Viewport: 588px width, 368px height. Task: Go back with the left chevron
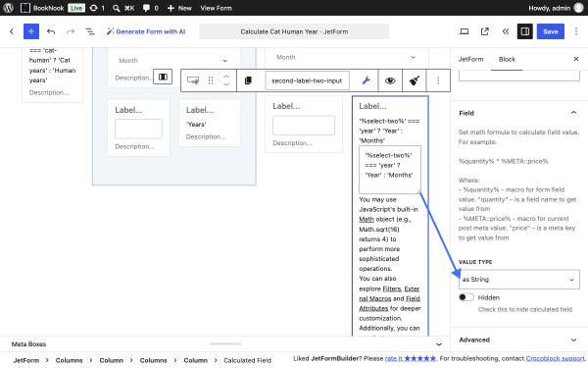(12, 31)
